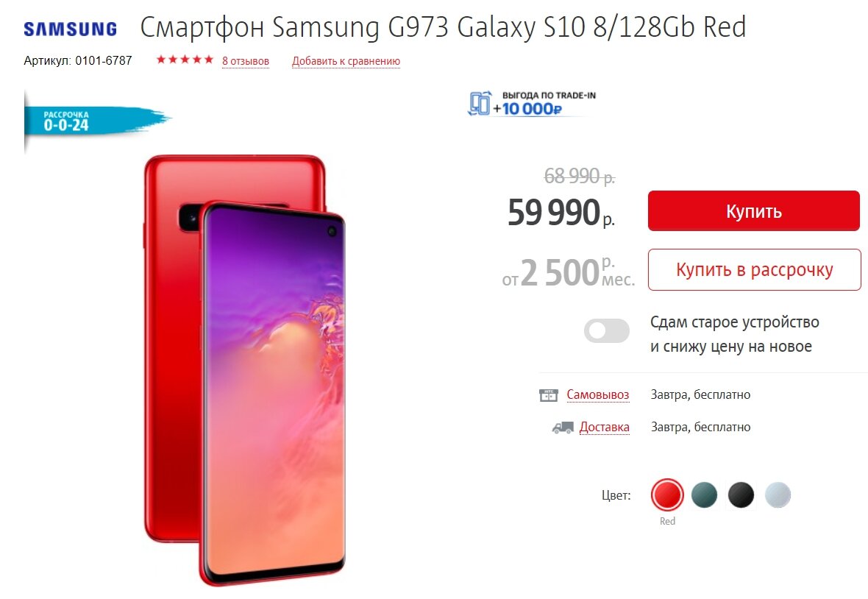Image resolution: width=868 pixels, height=599 pixels.
Task: Toggle the trade-in old device switch
Action: (x=607, y=331)
